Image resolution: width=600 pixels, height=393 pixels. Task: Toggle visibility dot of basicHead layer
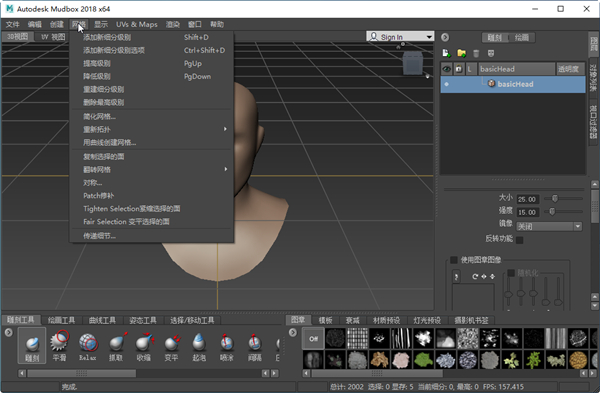(446, 84)
